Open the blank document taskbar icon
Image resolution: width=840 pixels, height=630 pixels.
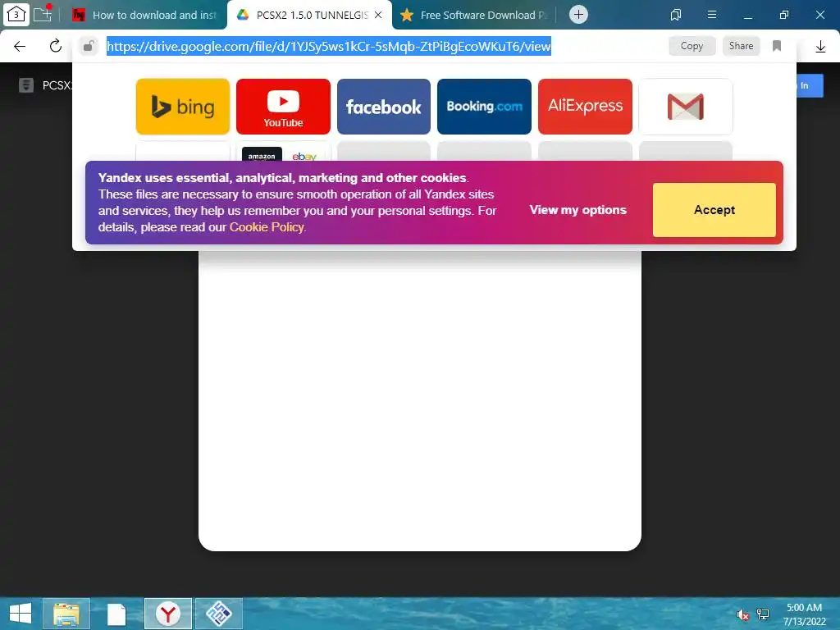116,614
